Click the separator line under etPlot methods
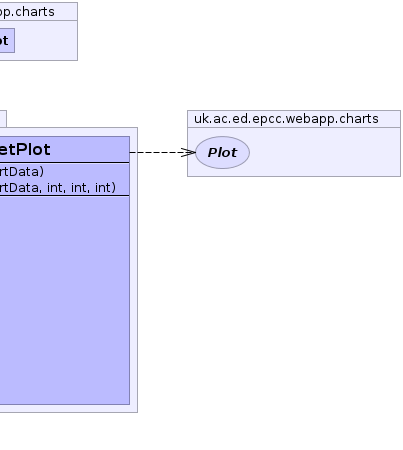 click(x=65, y=196)
